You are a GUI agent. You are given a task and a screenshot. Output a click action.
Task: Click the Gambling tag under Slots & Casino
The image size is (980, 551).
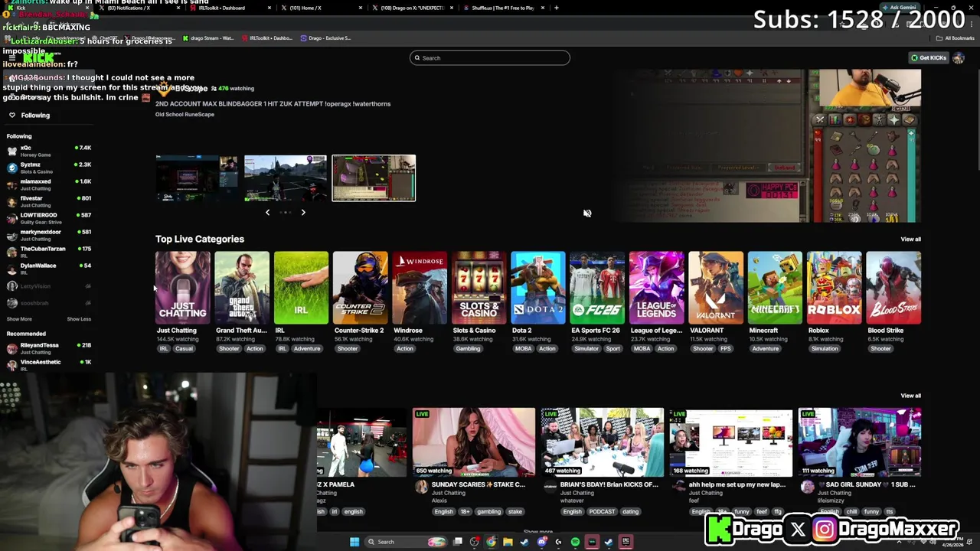coord(468,349)
